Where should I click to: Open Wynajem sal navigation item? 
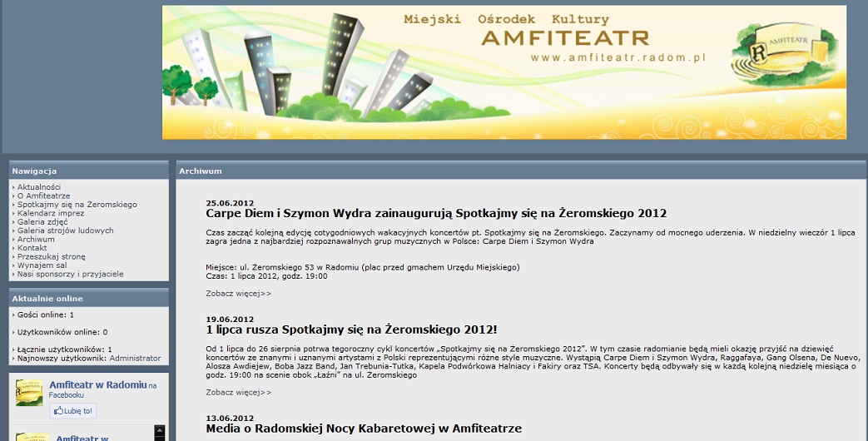[x=42, y=265]
